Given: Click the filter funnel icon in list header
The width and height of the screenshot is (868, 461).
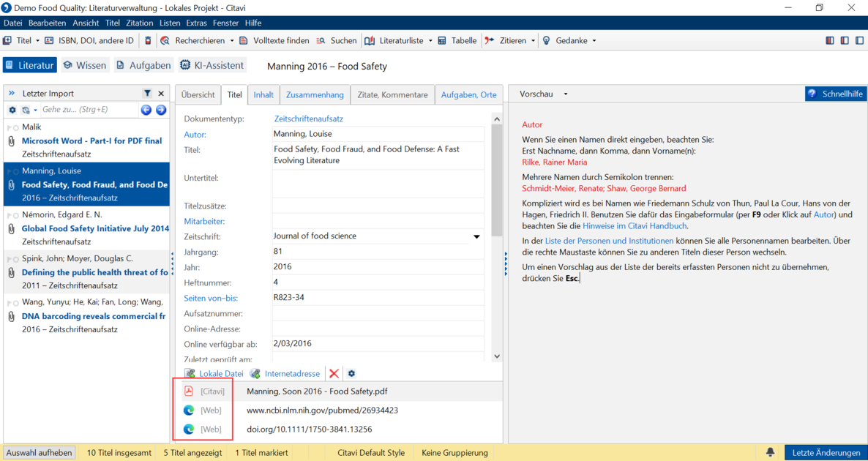Looking at the screenshot, I should [147, 94].
